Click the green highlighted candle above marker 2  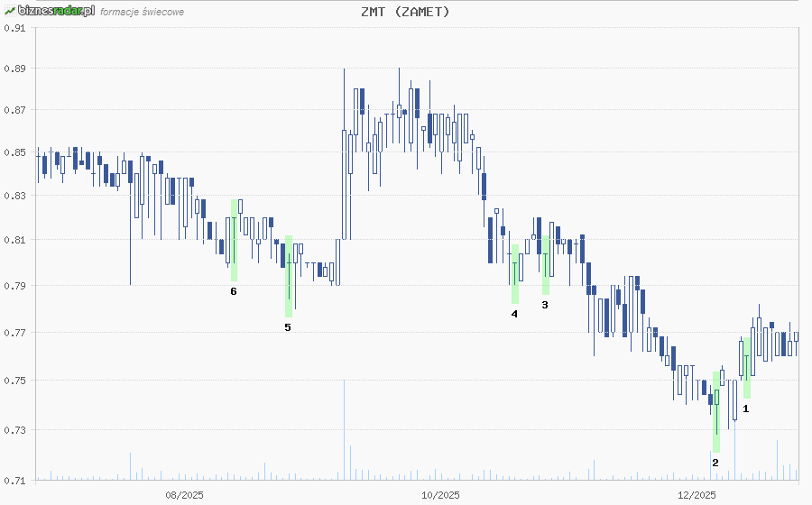pyautogui.click(x=715, y=410)
